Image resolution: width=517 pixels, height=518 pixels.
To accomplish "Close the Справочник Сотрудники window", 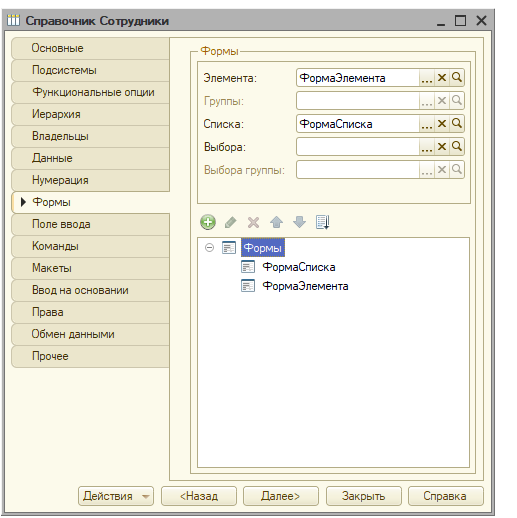I will [x=481, y=21].
